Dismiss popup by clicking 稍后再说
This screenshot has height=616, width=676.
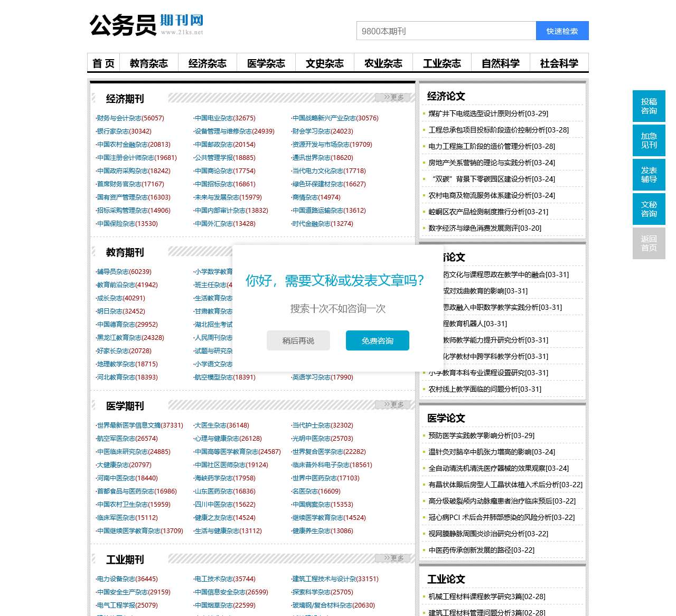(298, 340)
